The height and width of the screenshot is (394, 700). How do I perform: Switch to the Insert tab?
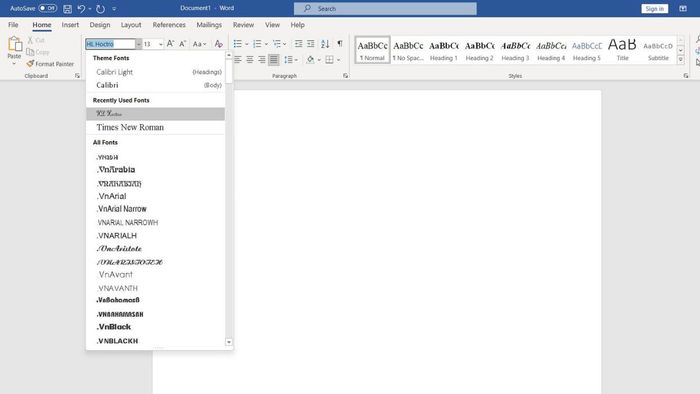[70, 25]
